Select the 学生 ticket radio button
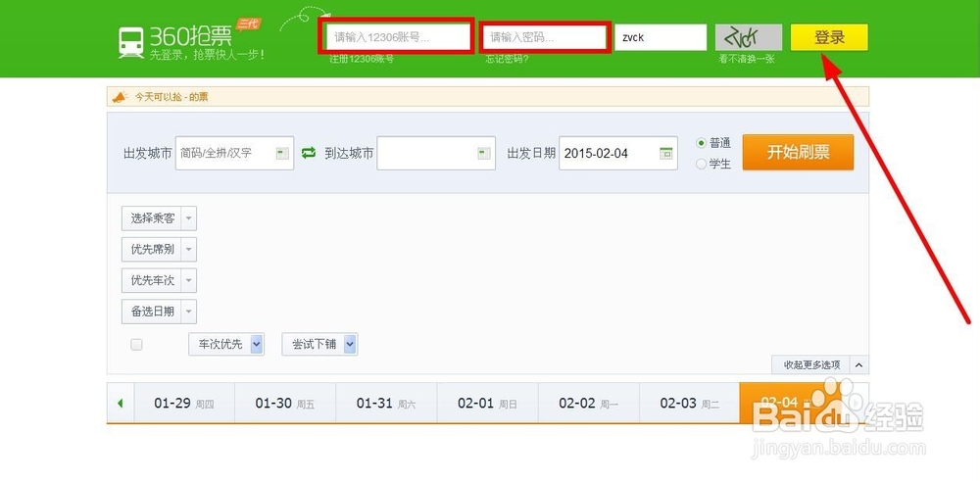The height and width of the screenshot is (481, 980). tap(702, 165)
